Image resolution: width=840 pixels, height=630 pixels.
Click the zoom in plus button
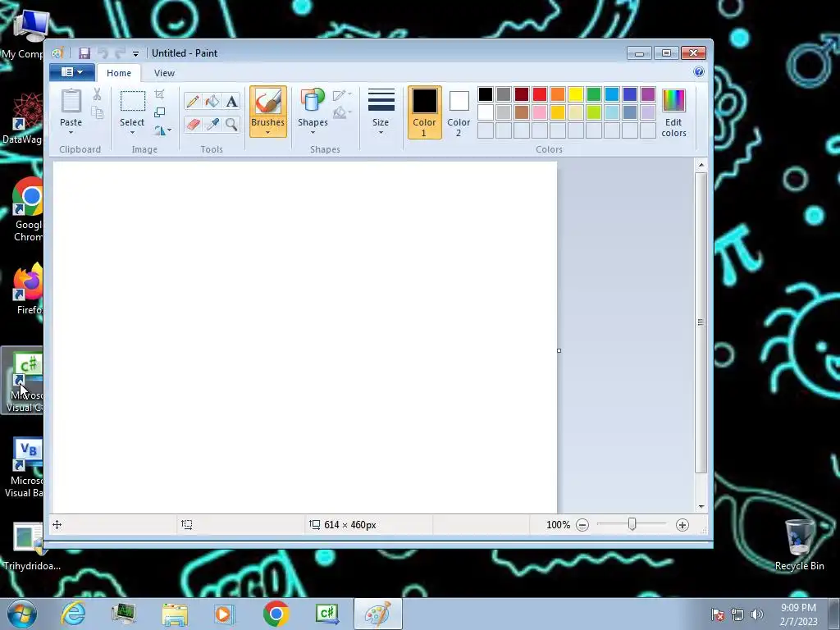(682, 525)
